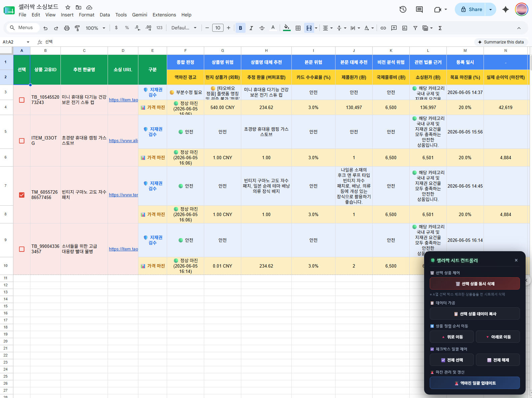The height and width of the screenshot is (398, 532).
Task: Open horizontal align dropdown
Action: tap(328, 28)
